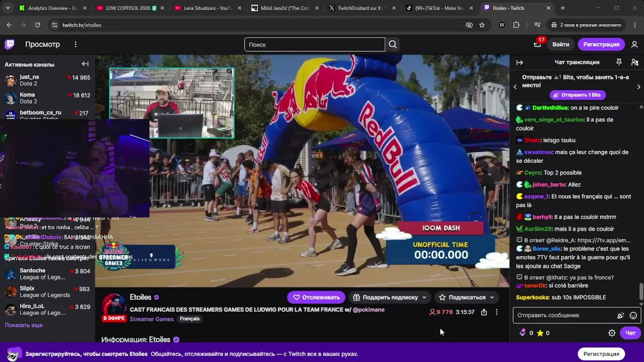Switch to LOW CORTISOL 2026 tab
The width and height of the screenshot is (644, 362).
coord(130,8)
